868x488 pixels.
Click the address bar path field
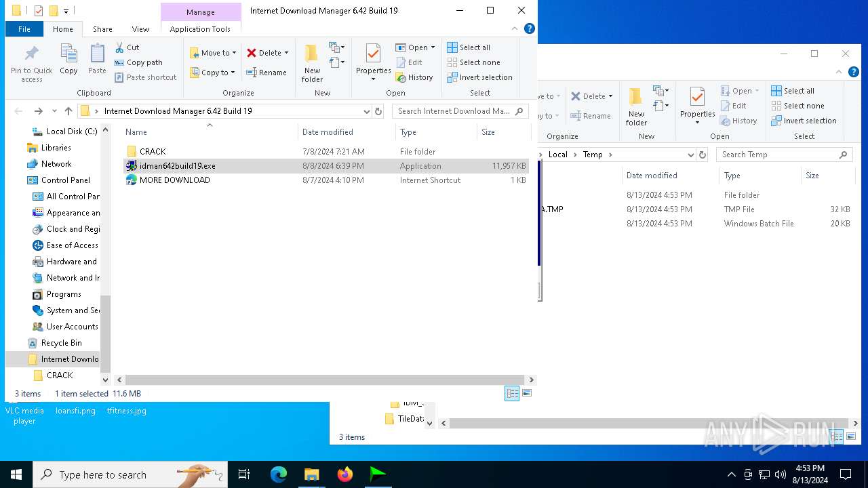click(x=224, y=111)
